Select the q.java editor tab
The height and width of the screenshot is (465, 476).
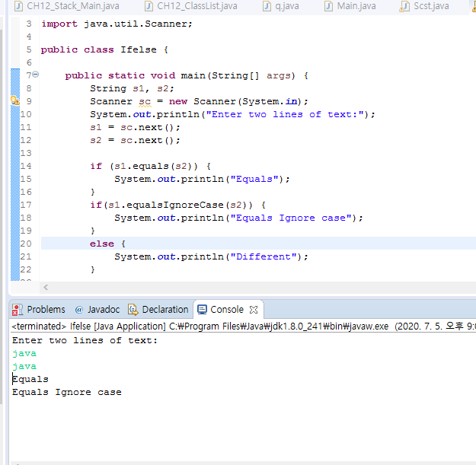[281, 6]
